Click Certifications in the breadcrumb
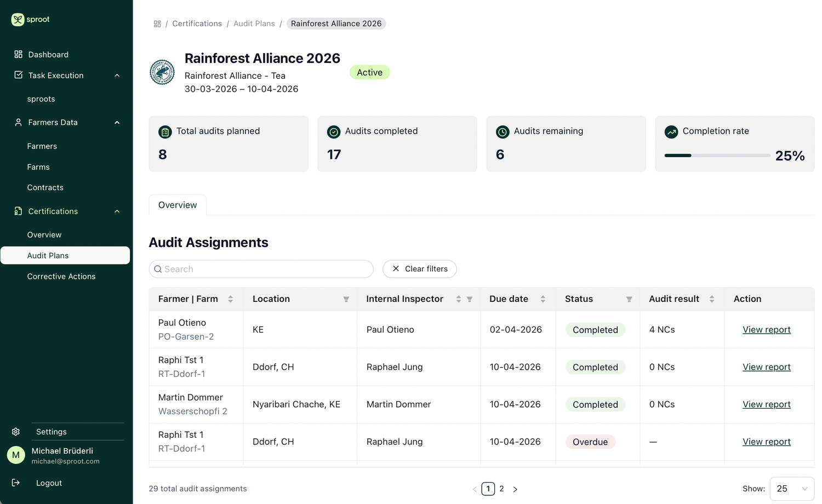This screenshot has width=822, height=504. [x=197, y=24]
